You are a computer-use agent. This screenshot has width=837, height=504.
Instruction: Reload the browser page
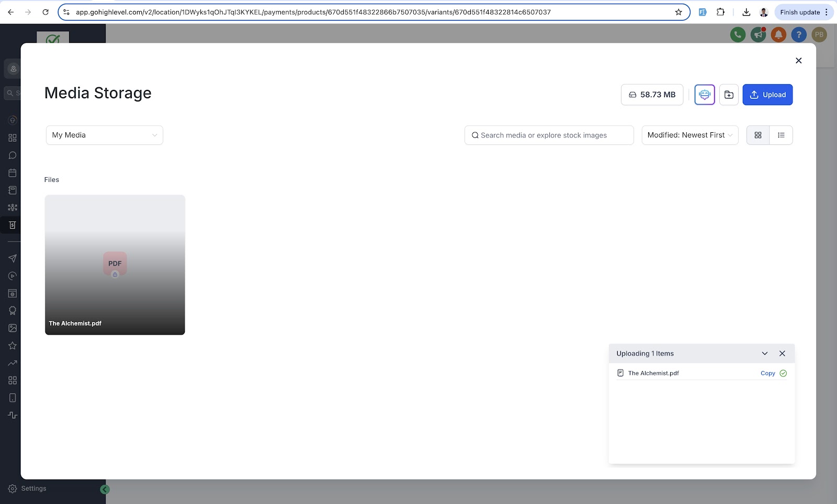(x=46, y=12)
